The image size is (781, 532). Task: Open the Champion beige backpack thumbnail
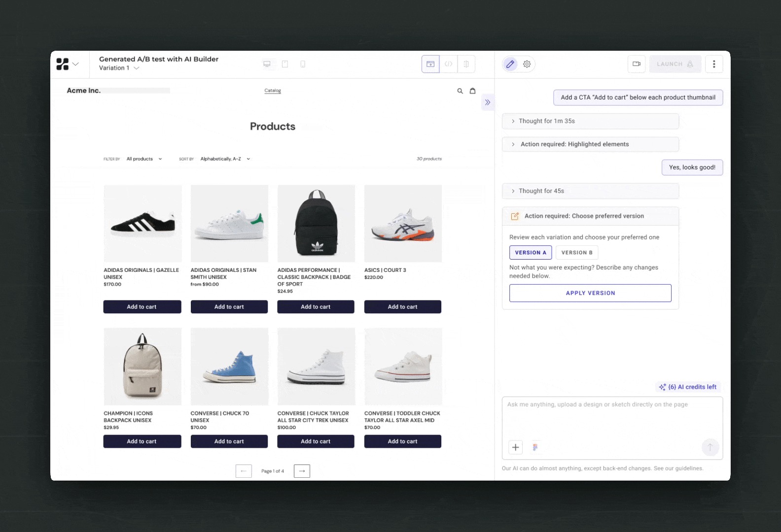click(x=142, y=366)
